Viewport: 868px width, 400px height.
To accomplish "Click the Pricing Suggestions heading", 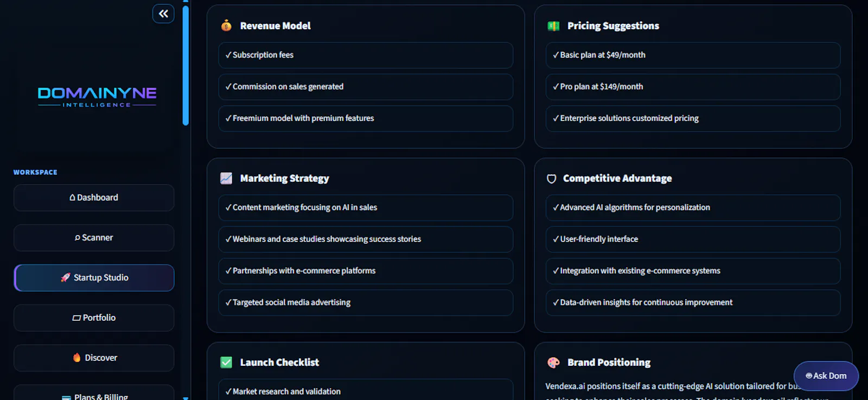I will point(613,26).
